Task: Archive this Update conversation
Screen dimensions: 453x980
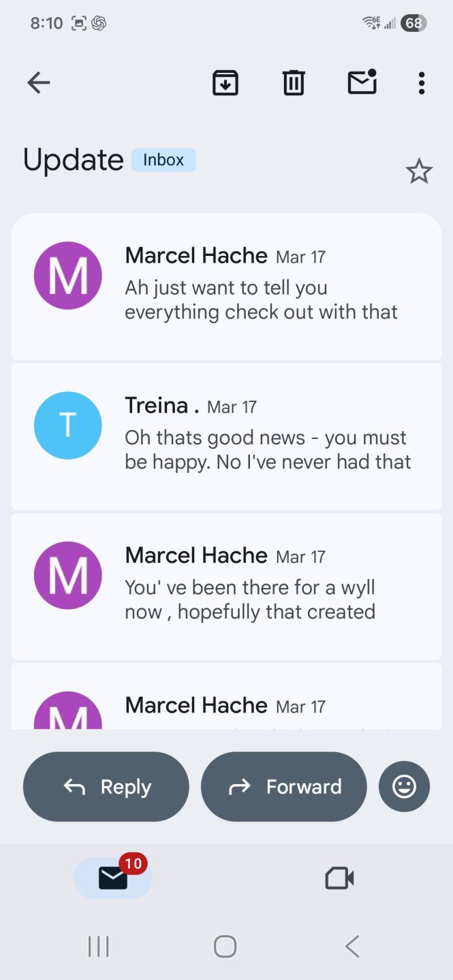Action: point(225,83)
